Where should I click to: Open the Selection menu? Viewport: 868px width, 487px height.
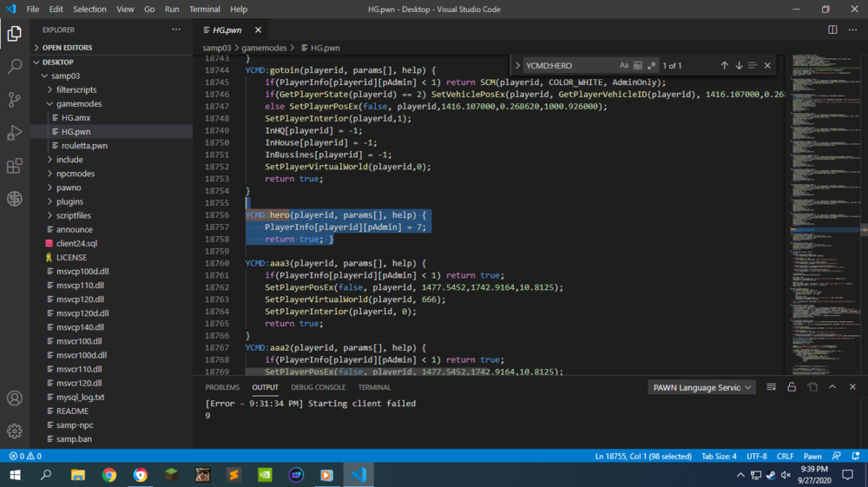point(89,10)
